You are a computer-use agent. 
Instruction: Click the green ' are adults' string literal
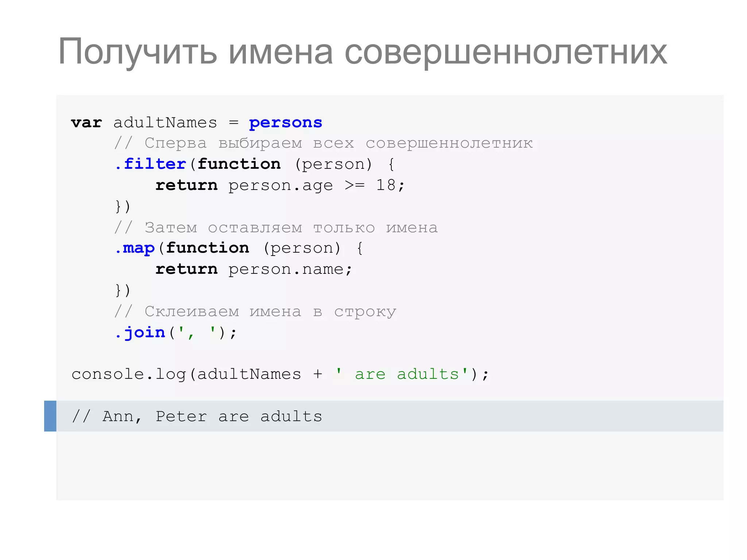click(x=402, y=374)
